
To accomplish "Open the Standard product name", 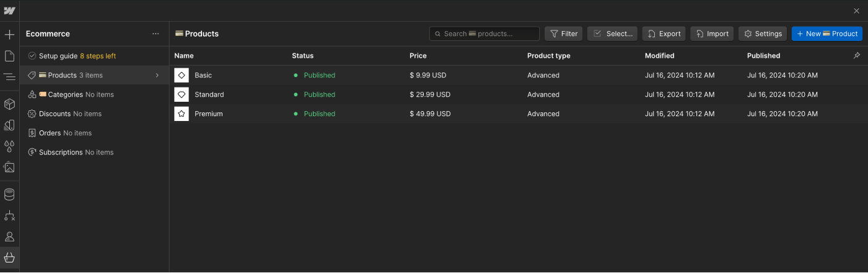I will pos(209,94).
